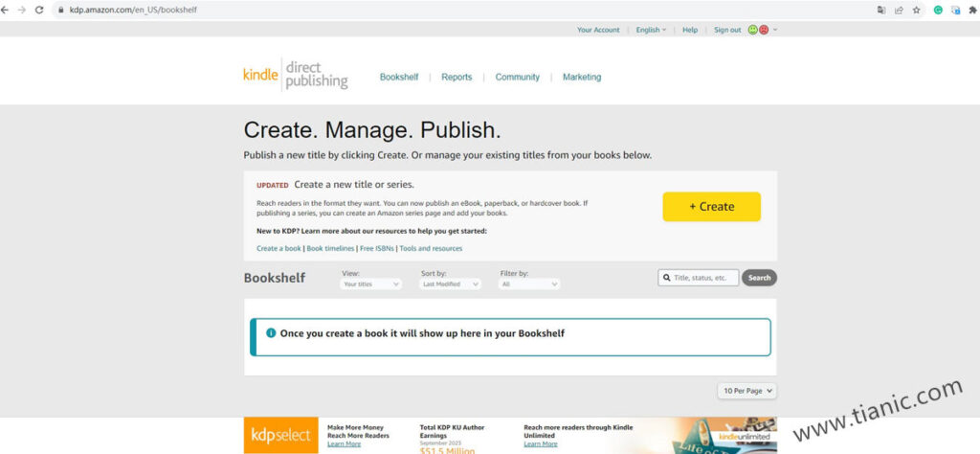Open the Tools and resources link
The width and height of the screenshot is (980, 454).
(431, 248)
